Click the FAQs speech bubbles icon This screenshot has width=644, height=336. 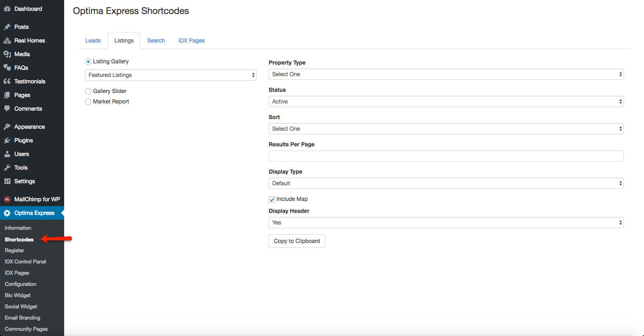tap(7, 68)
